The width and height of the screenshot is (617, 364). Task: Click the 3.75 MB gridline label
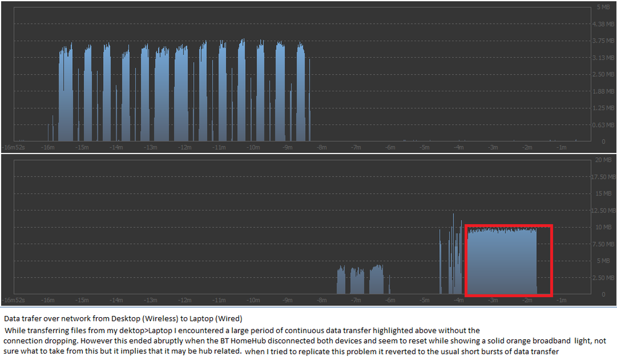(x=603, y=41)
